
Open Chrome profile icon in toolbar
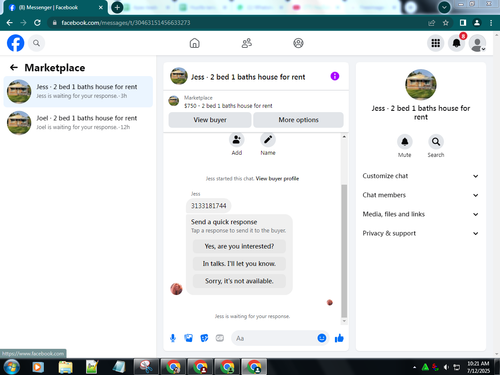point(477,23)
